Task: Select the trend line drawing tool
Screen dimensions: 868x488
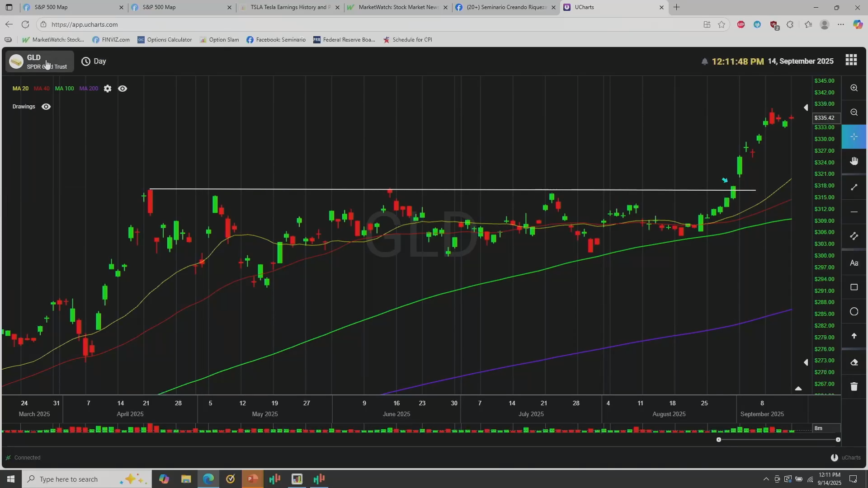Action: pos(854,187)
